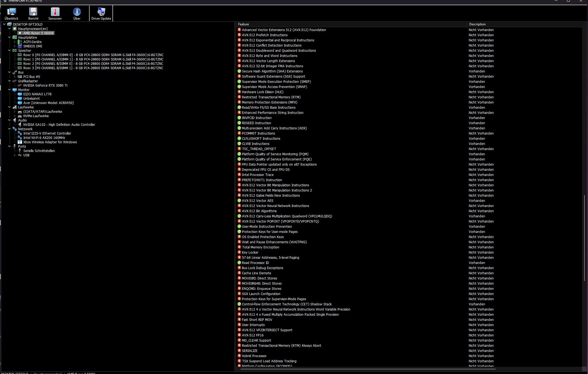588x374 pixels.
Task: Select the RDSEED Instruction row
Action: [x=409, y=123]
